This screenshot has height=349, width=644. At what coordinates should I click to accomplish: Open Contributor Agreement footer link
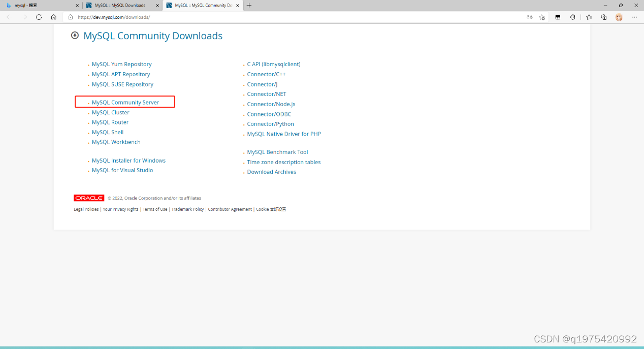point(230,209)
